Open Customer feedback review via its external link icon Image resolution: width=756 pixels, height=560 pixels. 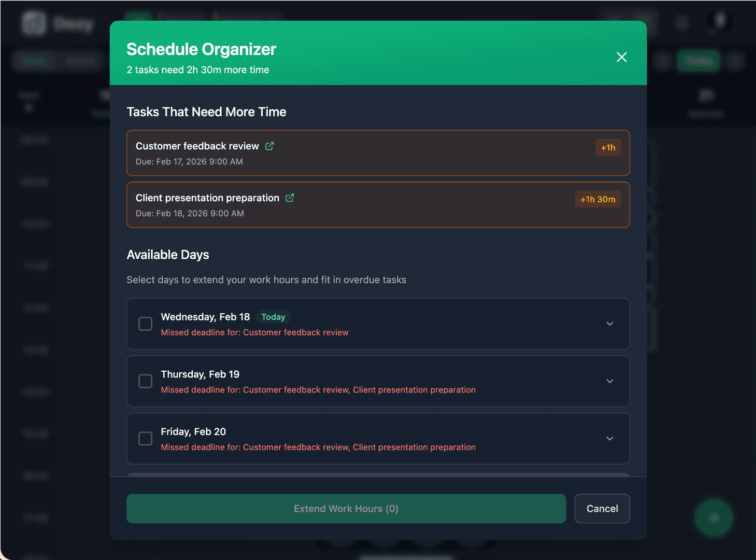tap(269, 146)
